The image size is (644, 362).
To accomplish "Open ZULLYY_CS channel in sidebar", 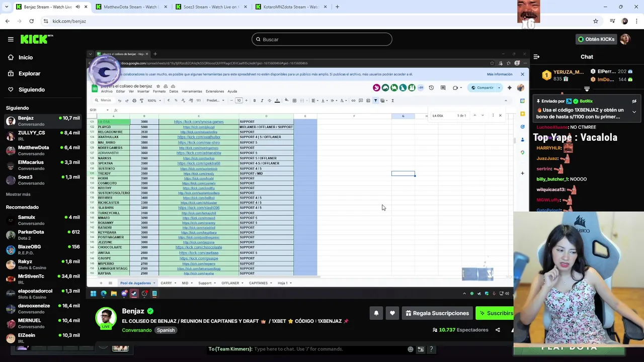I will (x=43, y=136).
